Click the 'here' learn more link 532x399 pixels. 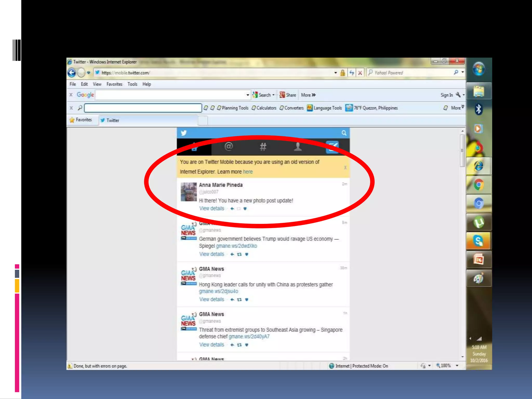coord(248,172)
